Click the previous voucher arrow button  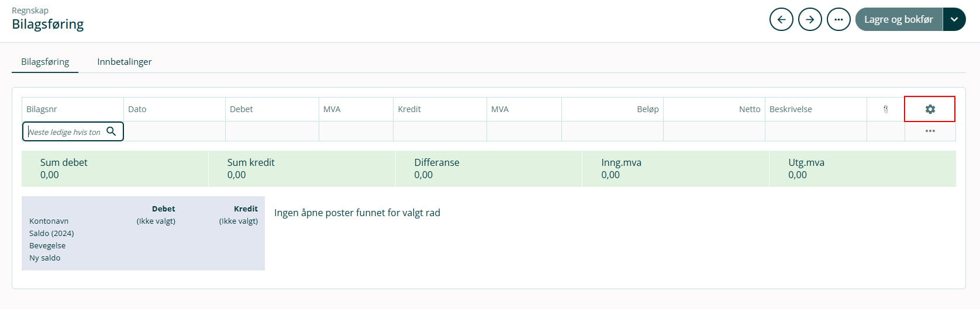pos(781,20)
